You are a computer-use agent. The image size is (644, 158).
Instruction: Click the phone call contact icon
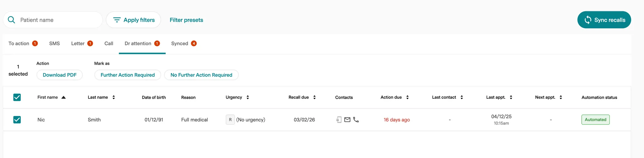[x=356, y=120]
